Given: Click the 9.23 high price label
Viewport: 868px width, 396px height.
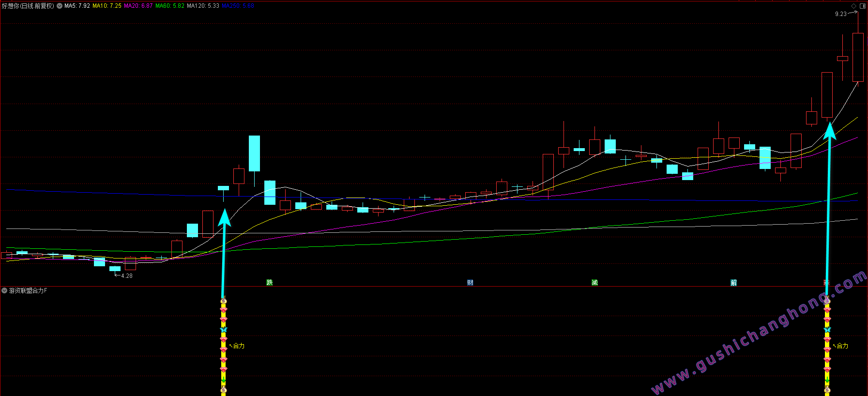Looking at the screenshot, I should 841,14.
